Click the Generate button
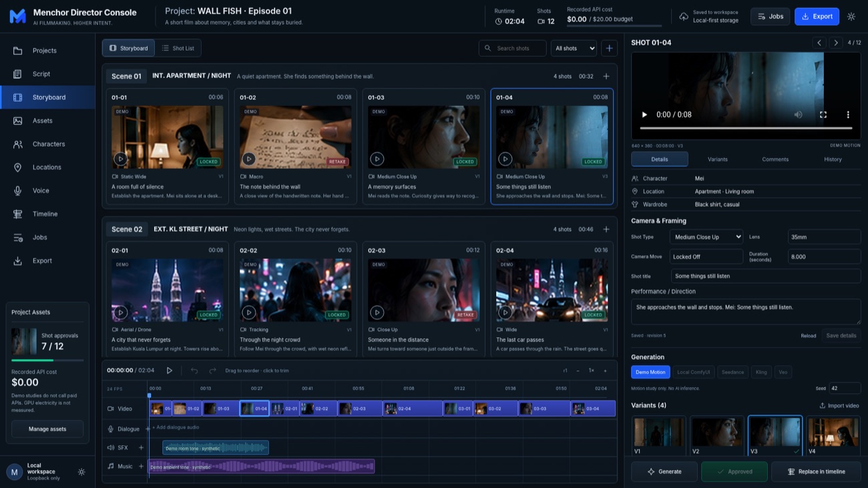This screenshot has height=488, width=868. click(x=664, y=471)
